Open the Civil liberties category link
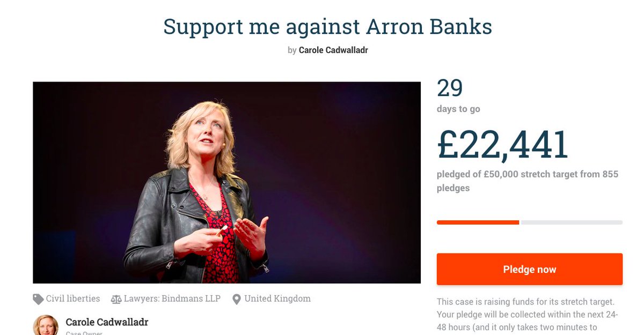 click(x=73, y=299)
